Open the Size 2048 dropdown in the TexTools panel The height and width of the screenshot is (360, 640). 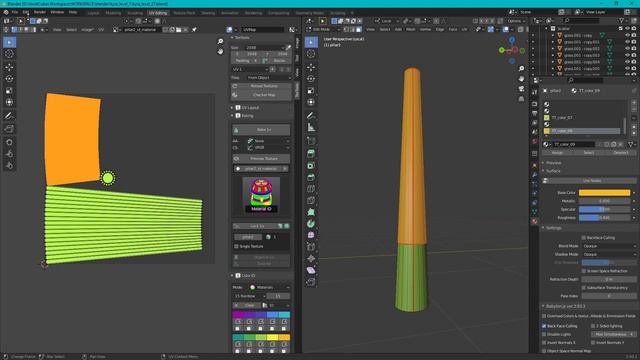tap(265, 47)
